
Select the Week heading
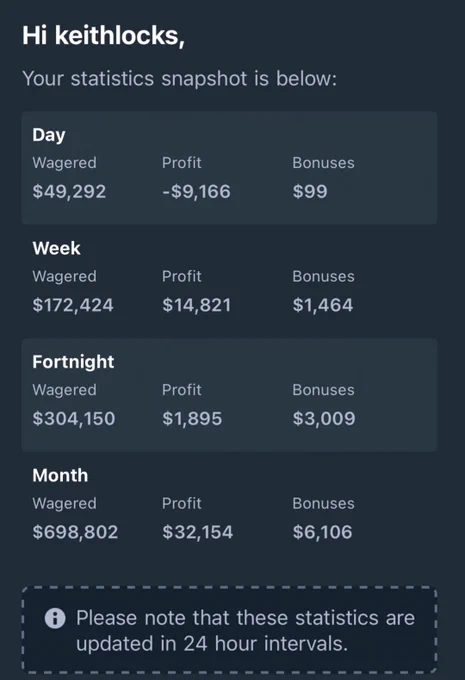56,248
